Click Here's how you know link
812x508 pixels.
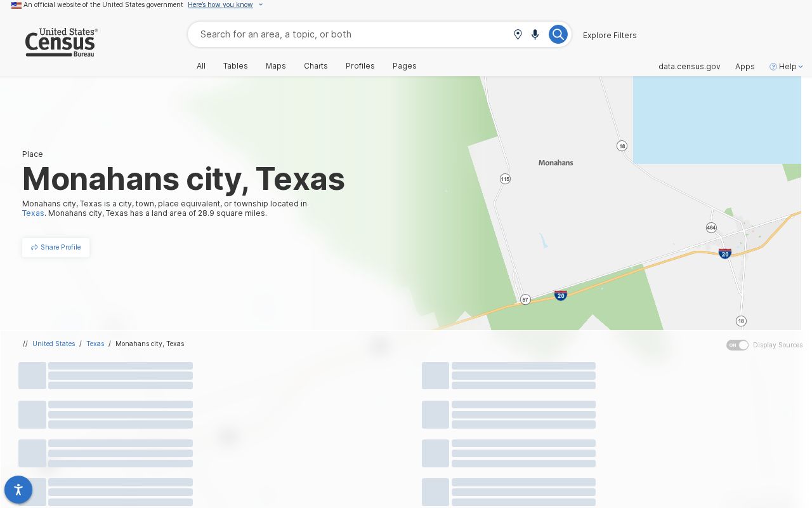coord(220,5)
